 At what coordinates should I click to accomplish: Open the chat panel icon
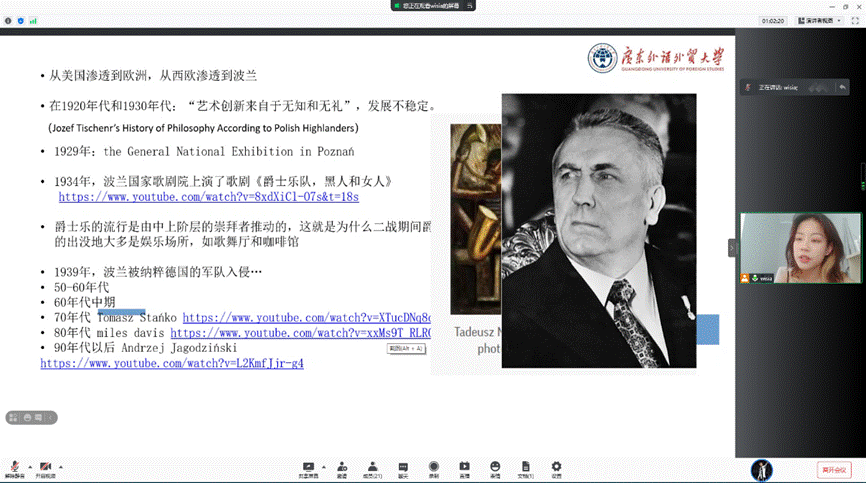tap(403, 467)
